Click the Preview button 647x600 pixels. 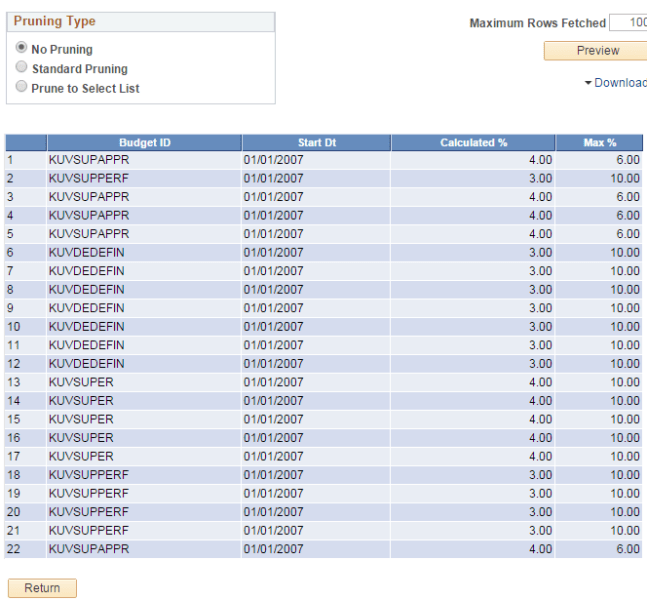click(596, 51)
